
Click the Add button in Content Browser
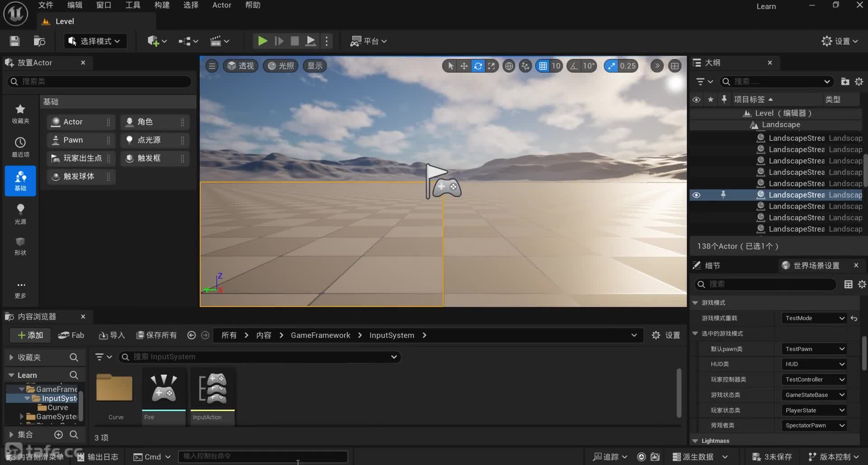[30, 335]
